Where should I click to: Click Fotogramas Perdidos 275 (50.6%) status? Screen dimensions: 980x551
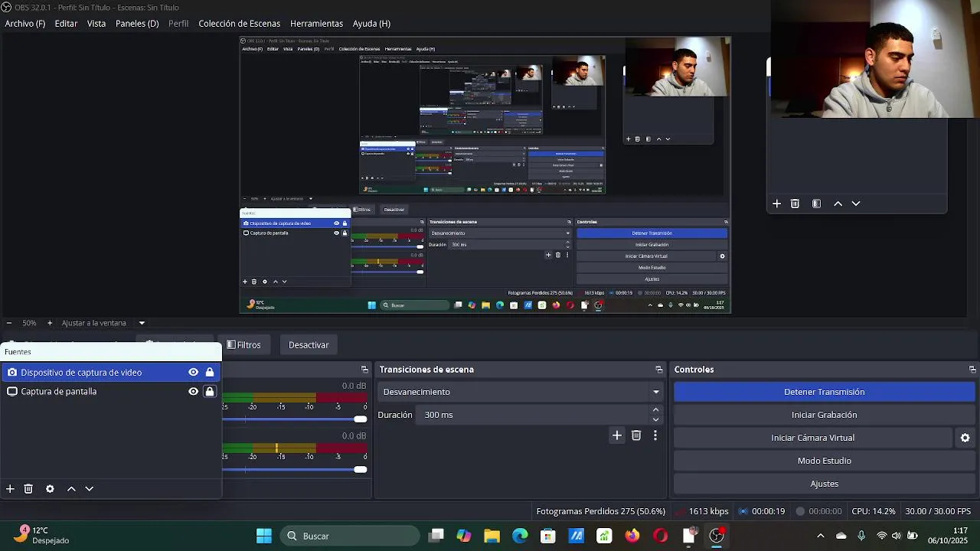(x=601, y=511)
